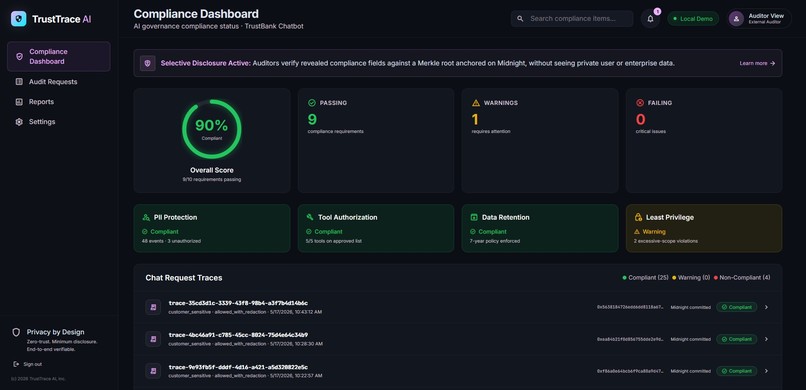Click '2 excessive-scope violations' text
Image resolution: width=806 pixels, height=390 pixels.
pyautogui.click(x=666, y=241)
